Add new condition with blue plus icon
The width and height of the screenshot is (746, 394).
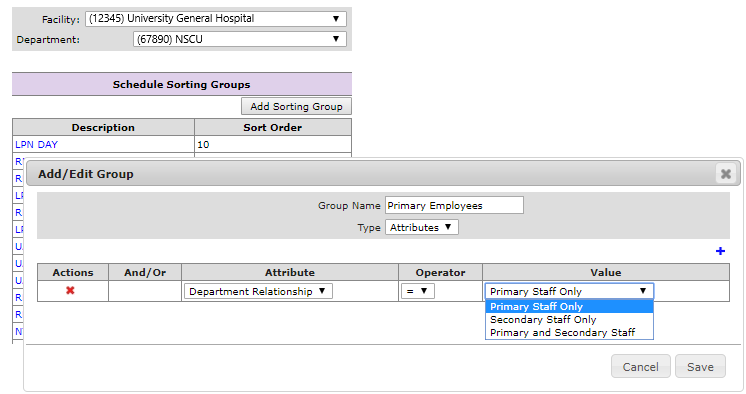click(x=720, y=251)
